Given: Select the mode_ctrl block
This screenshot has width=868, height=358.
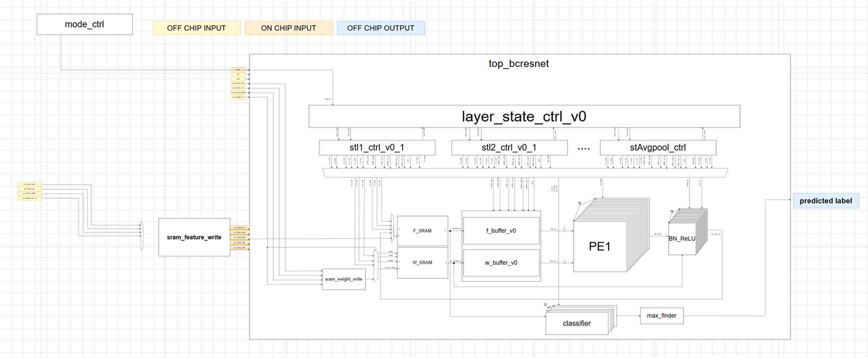Looking at the screenshot, I should point(84,24).
